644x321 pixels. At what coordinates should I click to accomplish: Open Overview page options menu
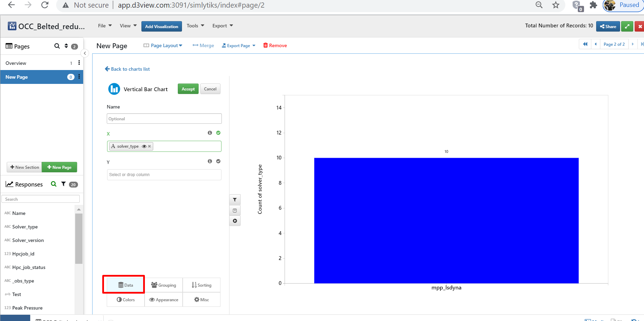click(x=79, y=63)
